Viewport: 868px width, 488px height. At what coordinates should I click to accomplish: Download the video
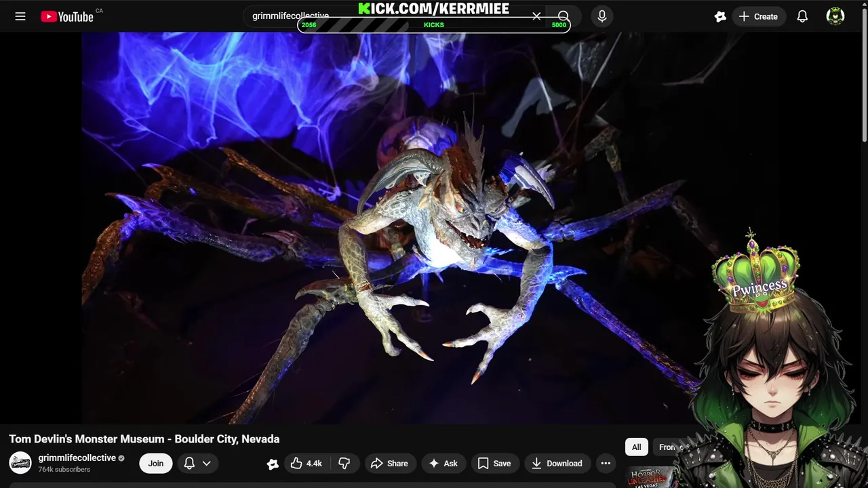point(557,463)
